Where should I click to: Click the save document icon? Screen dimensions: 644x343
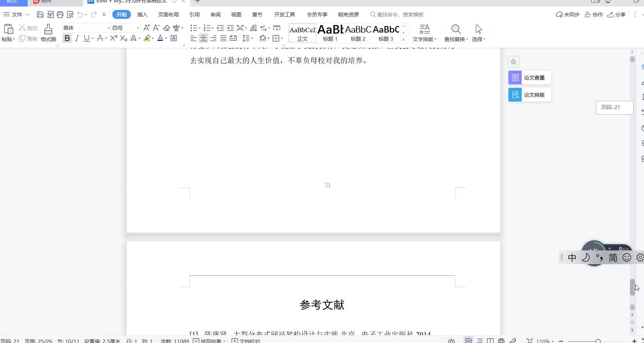coord(40,14)
